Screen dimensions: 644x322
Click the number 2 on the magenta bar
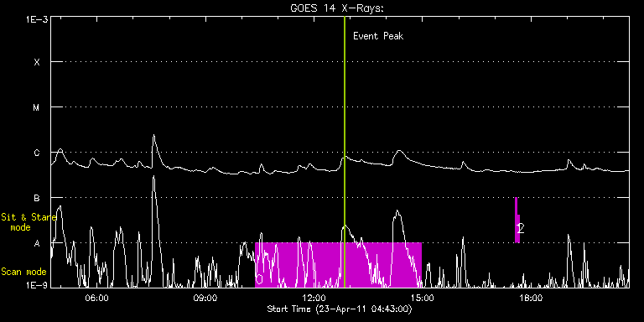(521, 228)
